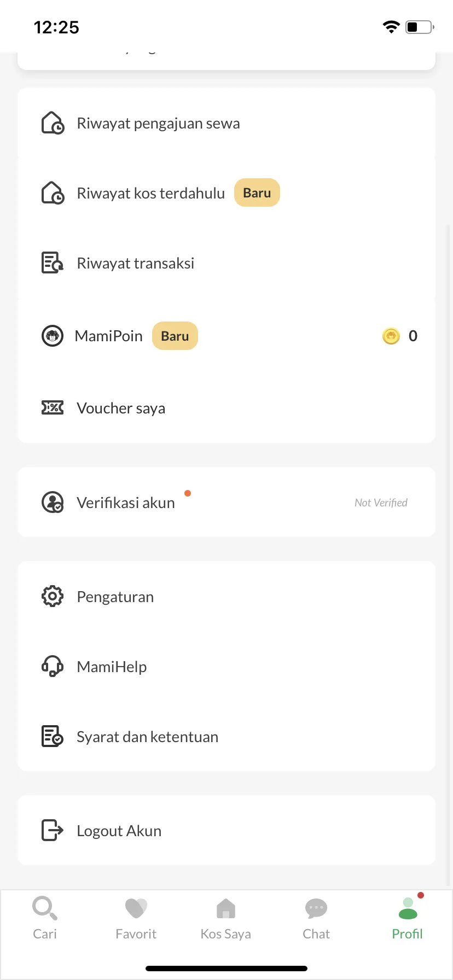Tap the Verifikasi akun user icon

(x=53, y=503)
